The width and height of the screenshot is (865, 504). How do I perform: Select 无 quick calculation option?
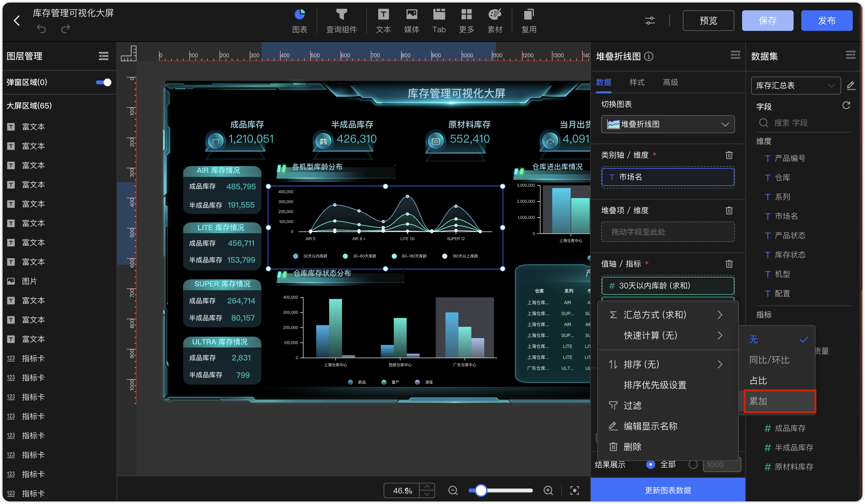[x=777, y=340]
